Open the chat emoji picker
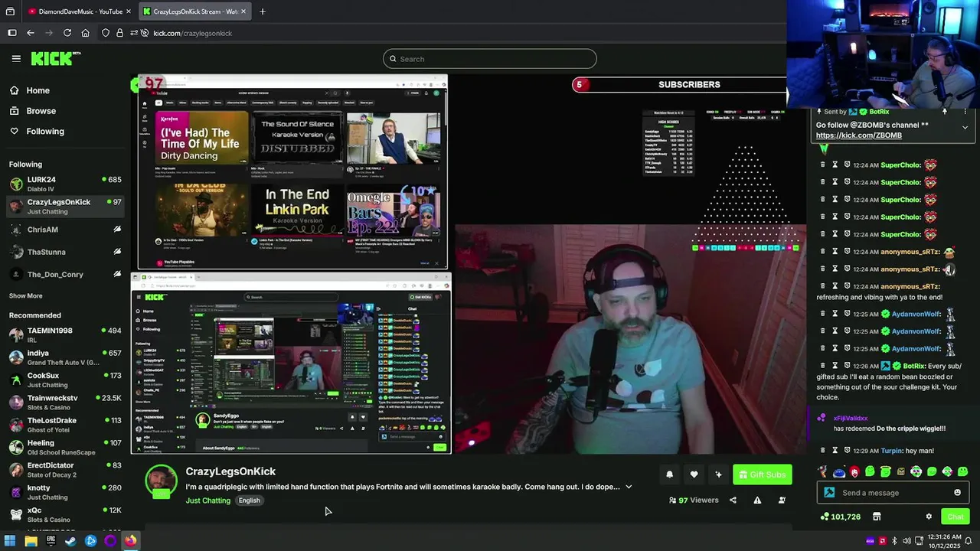This screenshot has height=551, width=980. (957, 493)
